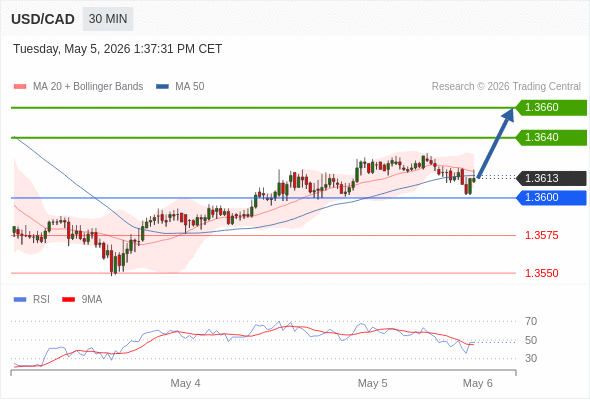Viewport: 590px width, 400px height.
Task: Click the '9MA' legend label
Action: pos(92,300)
